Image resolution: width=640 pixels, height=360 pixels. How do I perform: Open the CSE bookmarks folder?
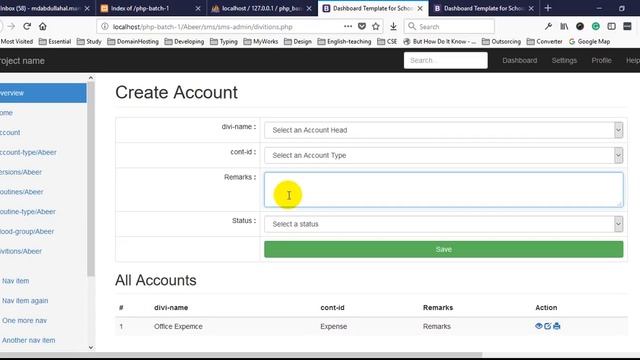387,42
